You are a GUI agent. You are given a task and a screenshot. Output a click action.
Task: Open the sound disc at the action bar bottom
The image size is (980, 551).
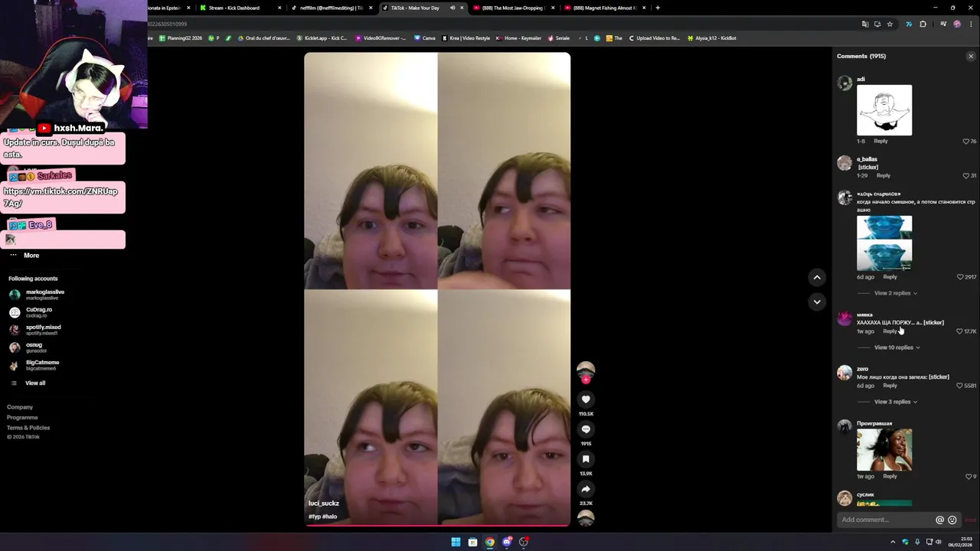586,518
